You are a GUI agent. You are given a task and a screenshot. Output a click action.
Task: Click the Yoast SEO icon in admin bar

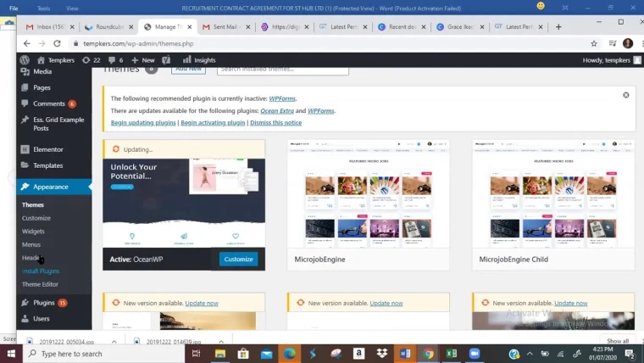[166, 60]
